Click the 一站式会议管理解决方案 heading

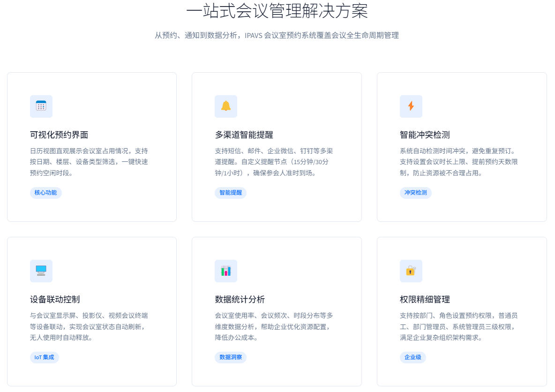click(277, 11)
